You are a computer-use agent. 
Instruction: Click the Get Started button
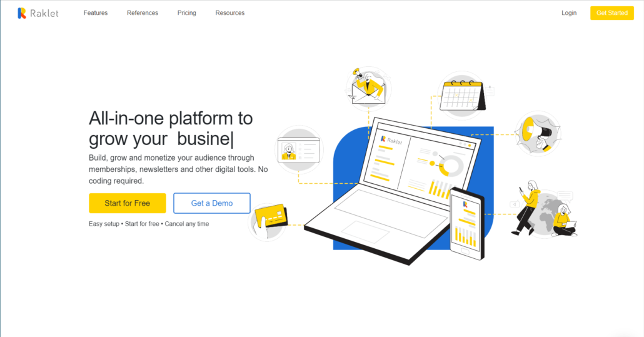click(612, 13)
